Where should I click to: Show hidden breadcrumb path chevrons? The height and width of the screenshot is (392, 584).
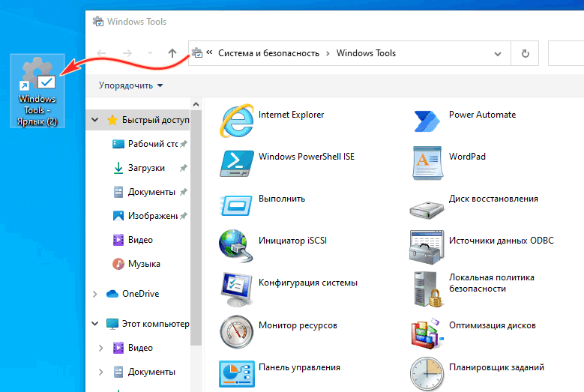(209, 52)
